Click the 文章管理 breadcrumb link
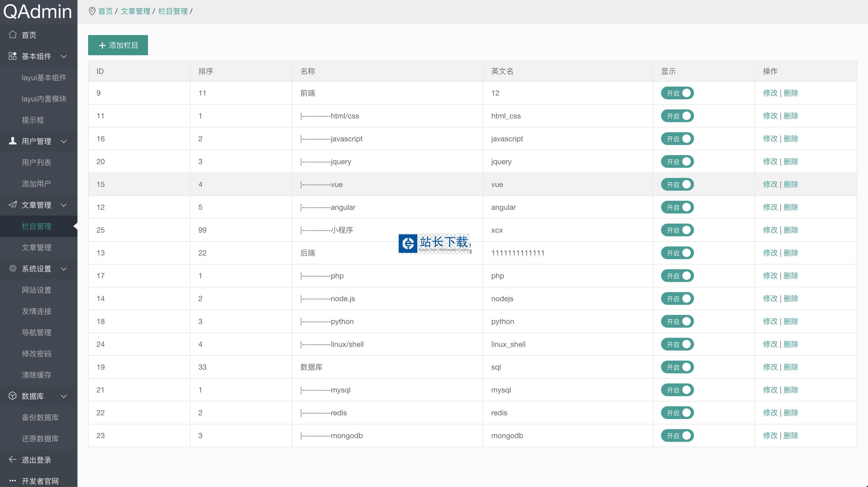868x487 pixels. [x=136, y=11]
